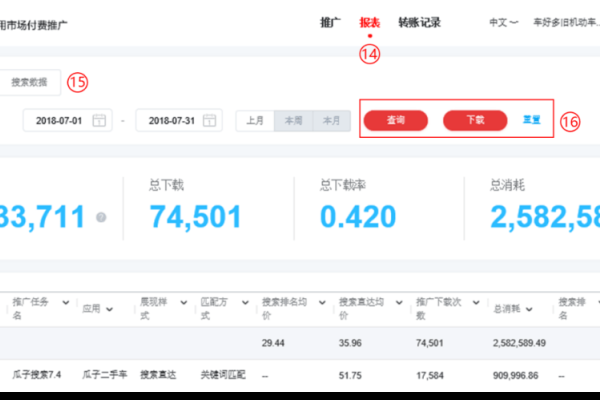Click the total 2,582,589.49 cell
Screen dimensions: 600x400
(519, 343)
